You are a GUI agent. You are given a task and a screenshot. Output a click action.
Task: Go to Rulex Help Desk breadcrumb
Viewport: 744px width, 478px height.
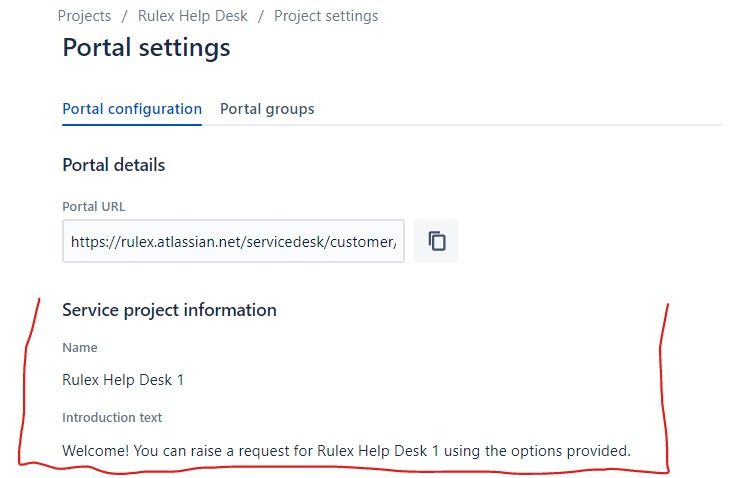click(193, 16)
